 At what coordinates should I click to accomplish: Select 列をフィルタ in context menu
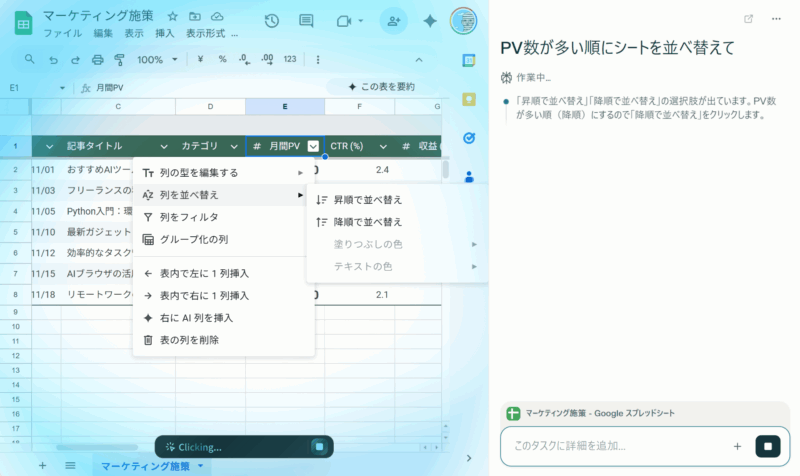(x=188, y=216)
